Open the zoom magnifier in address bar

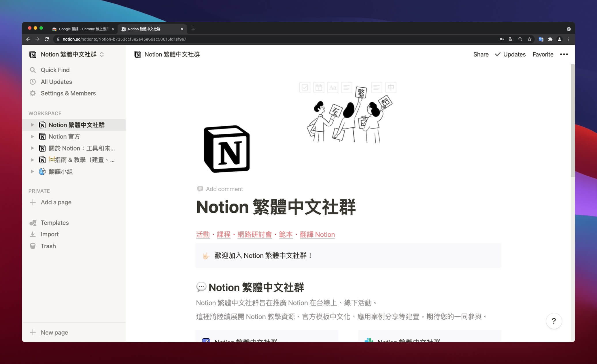pos(520,39)
